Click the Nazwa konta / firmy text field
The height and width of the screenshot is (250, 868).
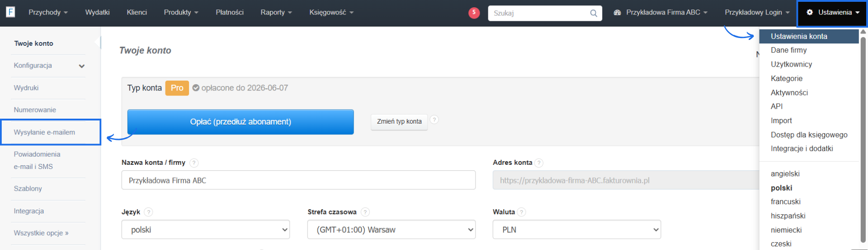298,180
